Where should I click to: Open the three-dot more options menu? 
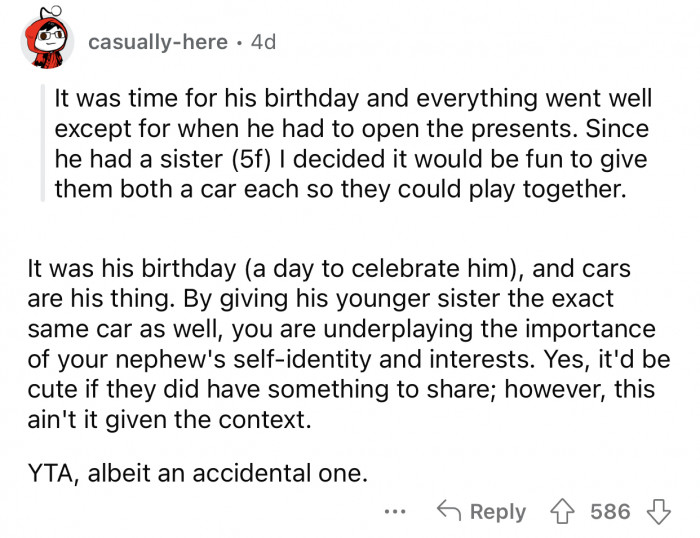click(x=396, y=511)
